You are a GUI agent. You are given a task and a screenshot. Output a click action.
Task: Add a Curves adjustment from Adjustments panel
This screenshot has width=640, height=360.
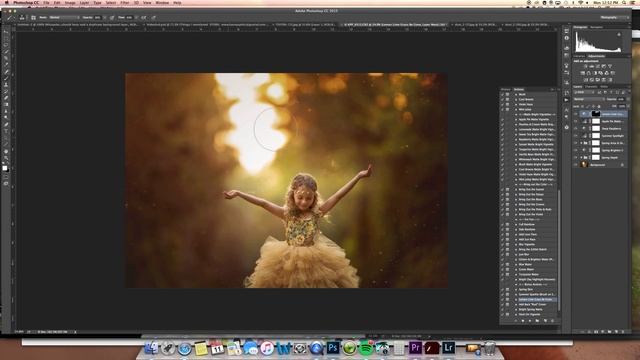click(x=598, y=66)
